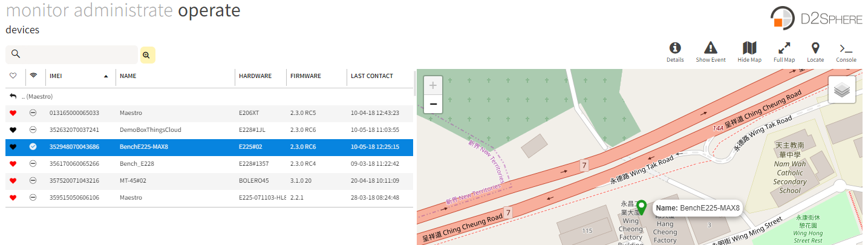
Task: Click in the device search input field
Action: pyautogui.click(x=71, y=54)
